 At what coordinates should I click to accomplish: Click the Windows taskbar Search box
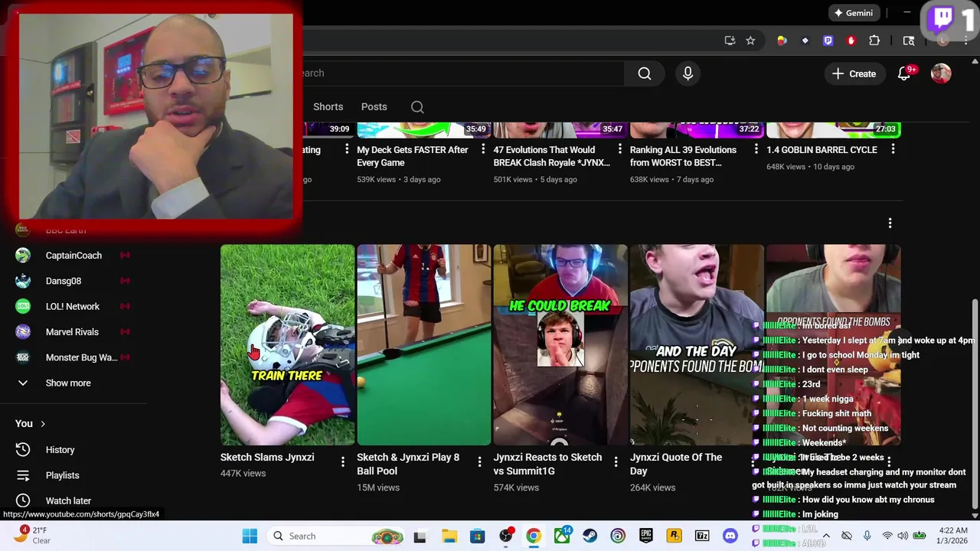pyautogui.click(x=336, y=536)
